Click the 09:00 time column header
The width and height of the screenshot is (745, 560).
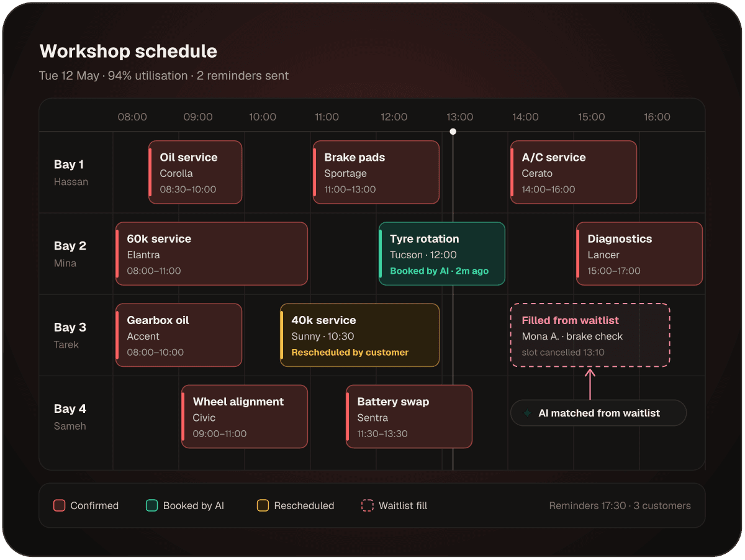198,117
